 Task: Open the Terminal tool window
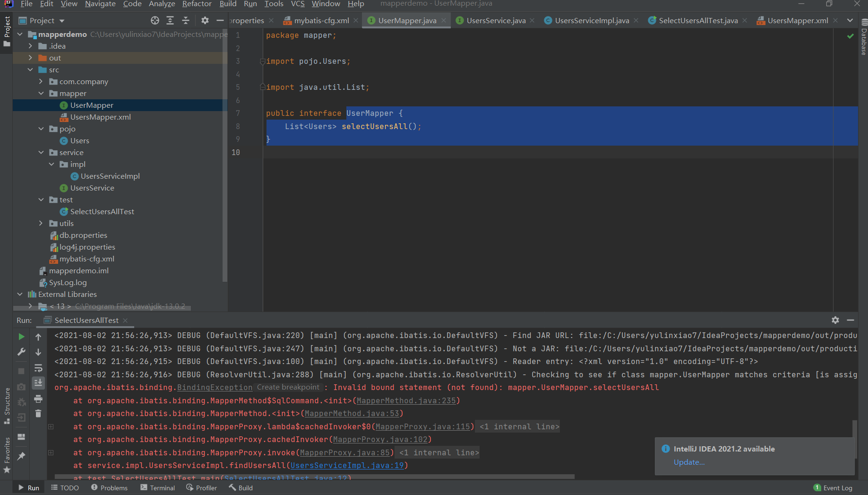(158, 488)
